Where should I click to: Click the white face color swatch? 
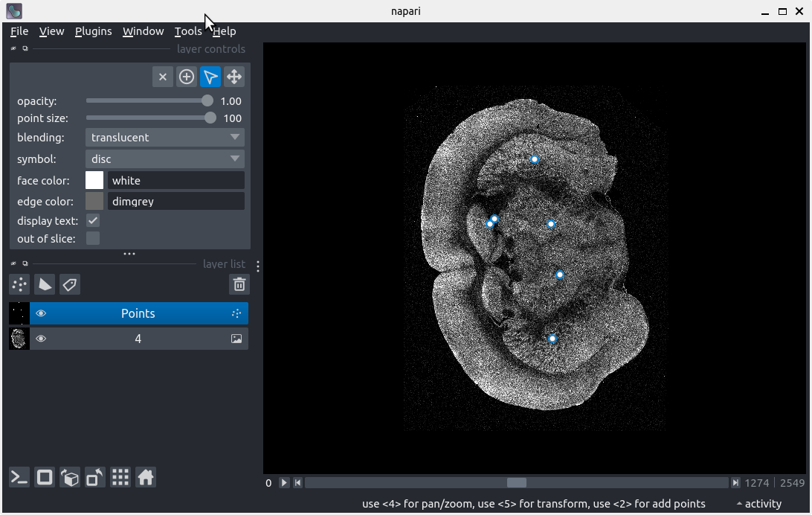tap(94, 181)
